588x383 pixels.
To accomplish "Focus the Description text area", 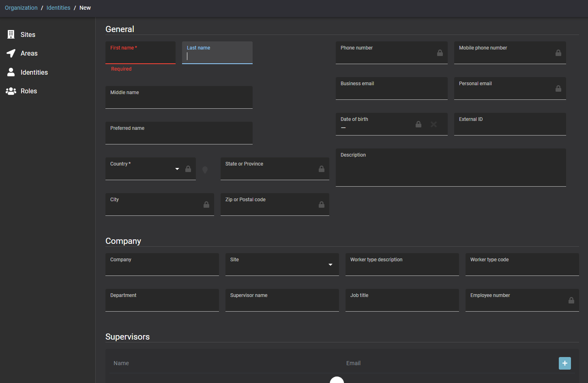I will [451, 168].
